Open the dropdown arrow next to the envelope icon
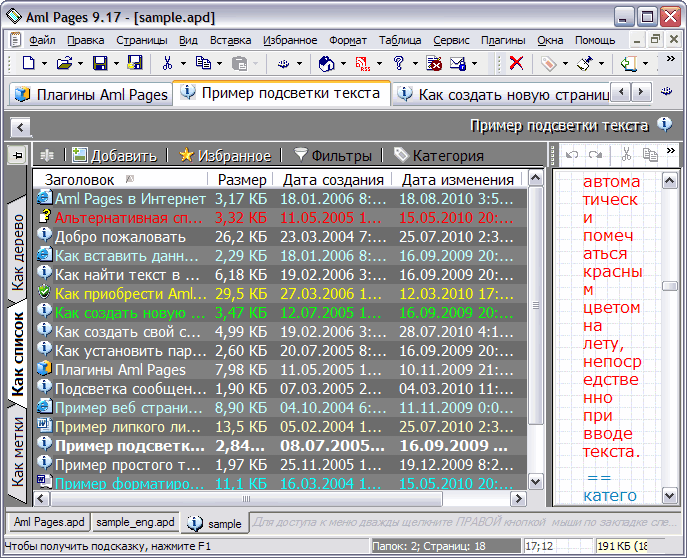The width and height of the screenshot is (687, 558). pos(474,64)
